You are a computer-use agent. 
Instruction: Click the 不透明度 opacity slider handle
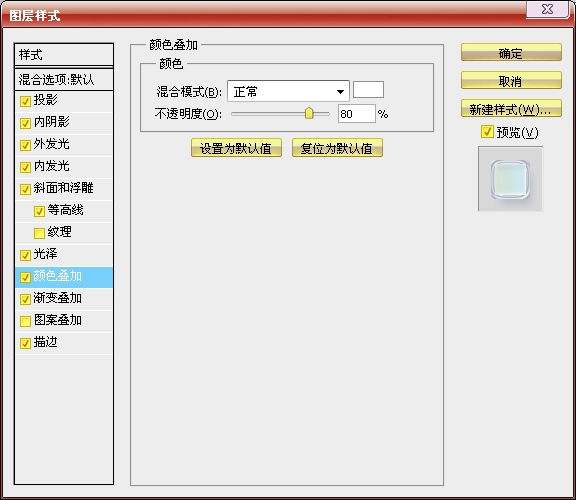[x=309, y=114]
